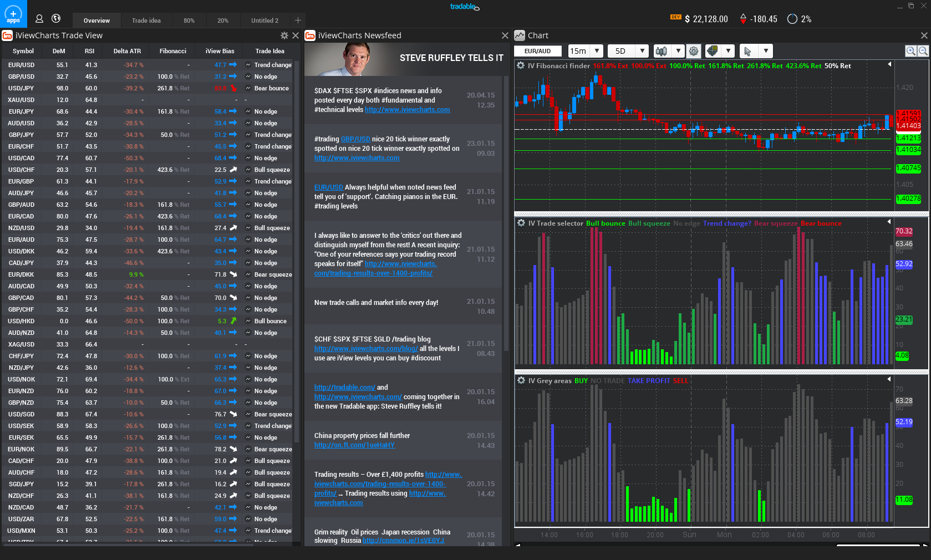The image size is (931, 560).
Task: Click the EUR/AUD symbol input field
Action: pos(538,51)
